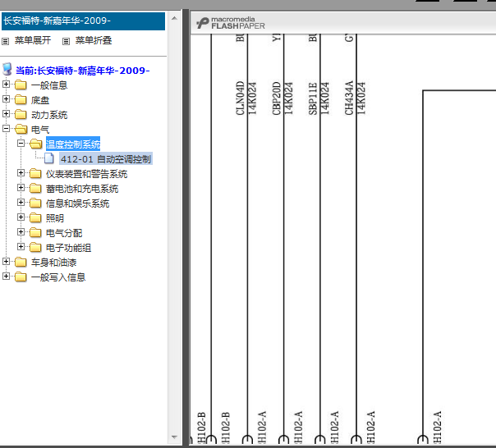Open the 当前:长安福特-新嘉年华-2009- root link

(83, 71)
